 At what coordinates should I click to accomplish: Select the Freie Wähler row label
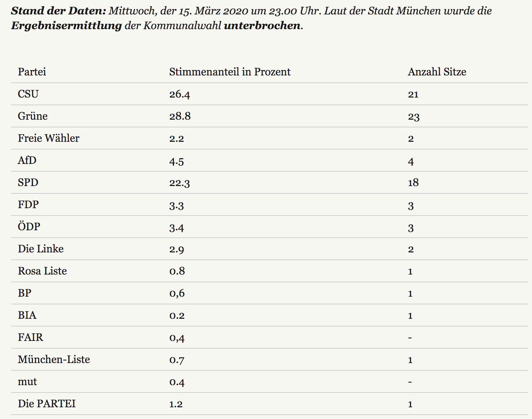[x=49, y=138]
